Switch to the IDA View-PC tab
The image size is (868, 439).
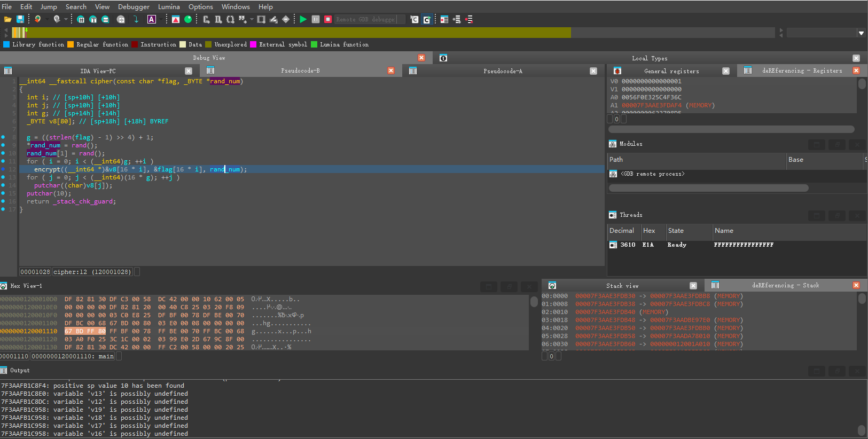(x=98, y=71)
